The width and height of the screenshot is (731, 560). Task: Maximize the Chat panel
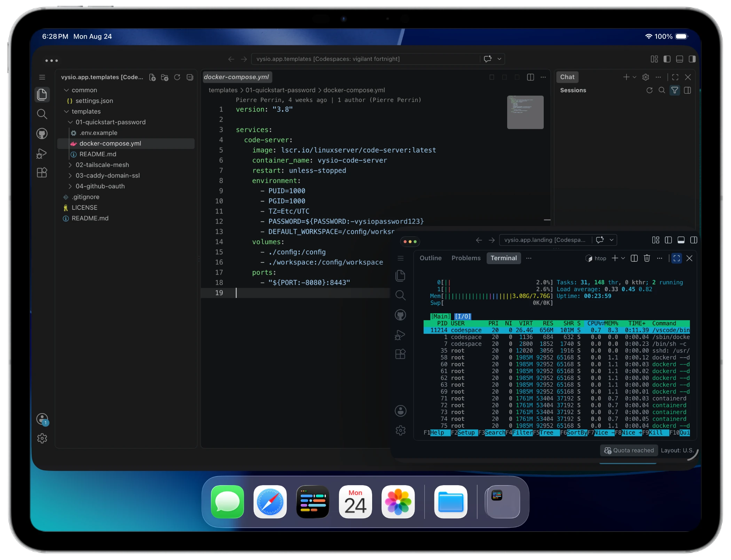(x=675, y=77)
